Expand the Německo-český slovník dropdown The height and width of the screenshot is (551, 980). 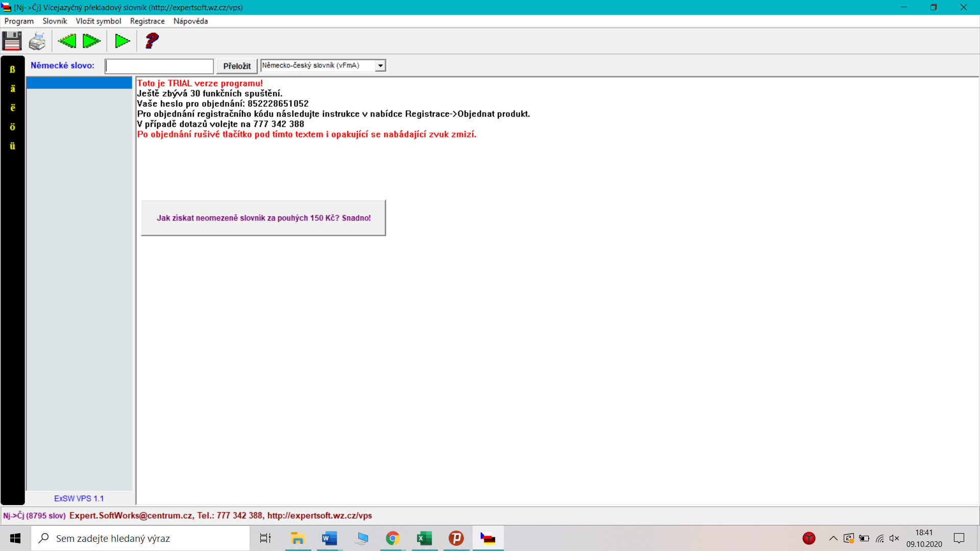[380, 66]
